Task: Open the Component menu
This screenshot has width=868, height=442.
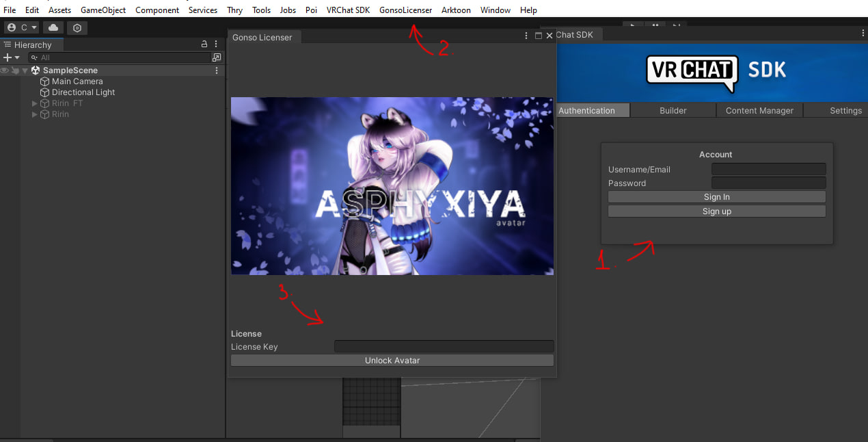Action: (157, 10)
